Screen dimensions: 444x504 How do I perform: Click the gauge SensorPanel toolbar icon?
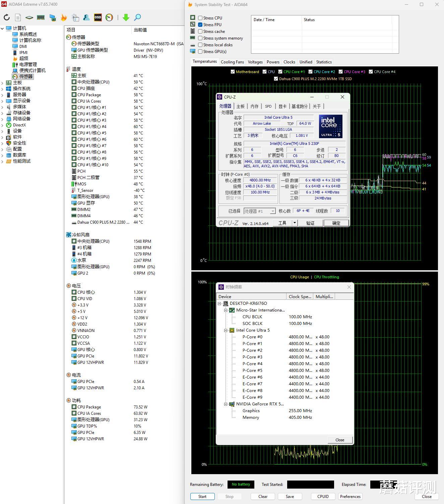click(x=109, y=17)
